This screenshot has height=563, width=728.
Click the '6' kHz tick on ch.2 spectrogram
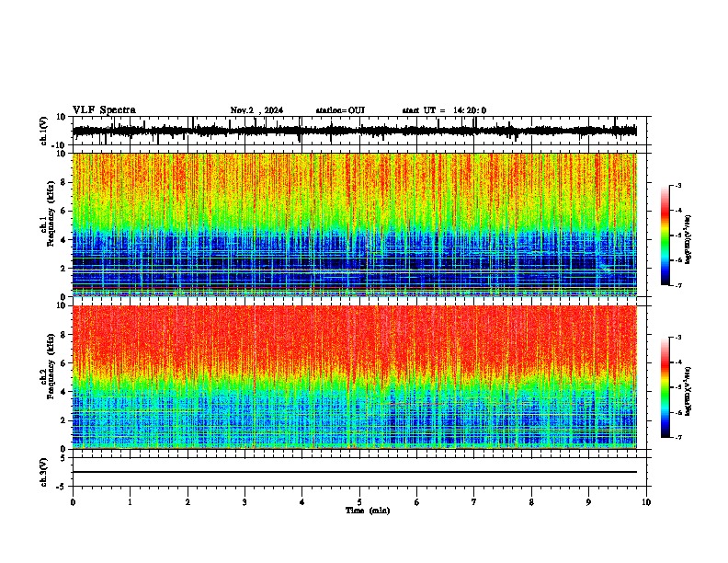pyautogui.click(x=63, y=363)
